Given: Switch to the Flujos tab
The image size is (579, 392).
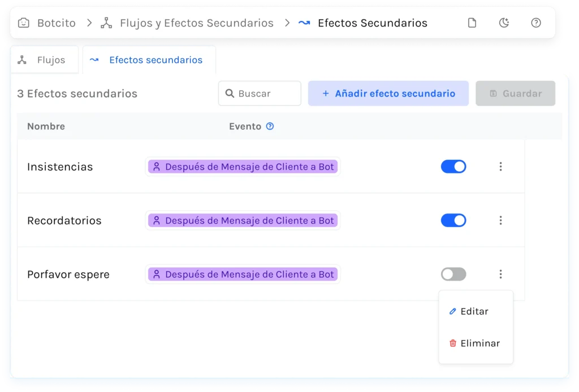Looking at the screenshot, I should click(44, 60).
